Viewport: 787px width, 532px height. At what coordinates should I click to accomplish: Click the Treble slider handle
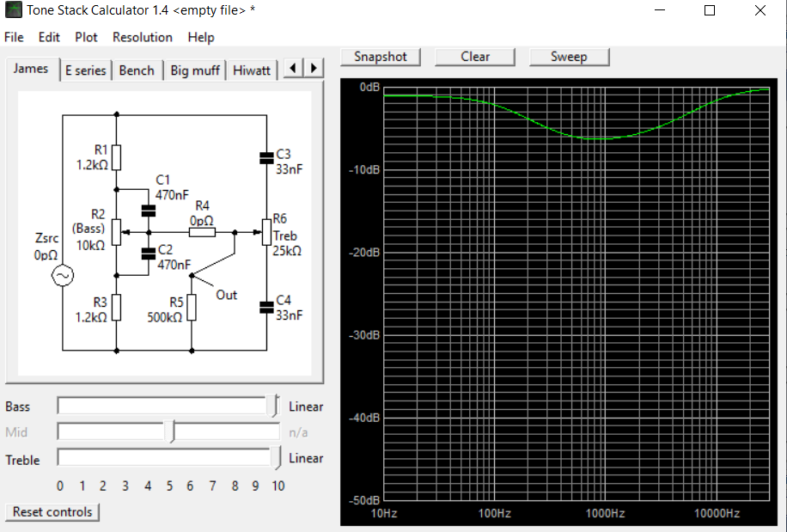coord(276,458)
